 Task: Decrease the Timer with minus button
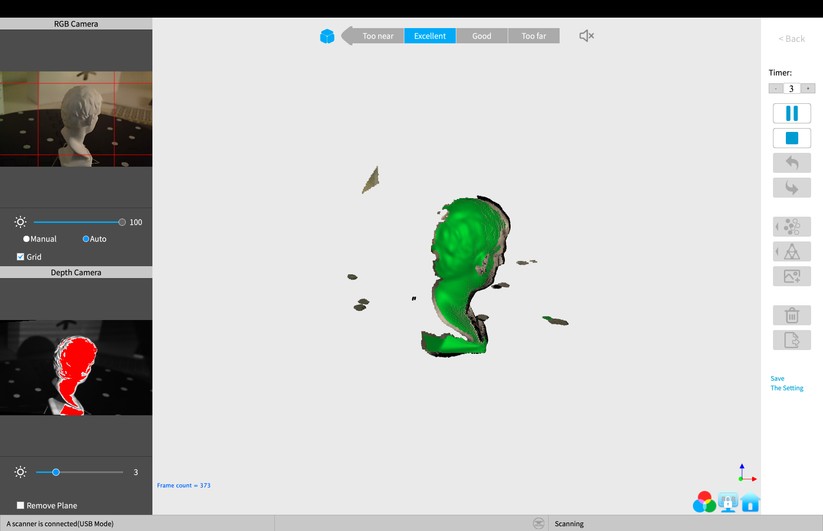click(x=775, y=88)
